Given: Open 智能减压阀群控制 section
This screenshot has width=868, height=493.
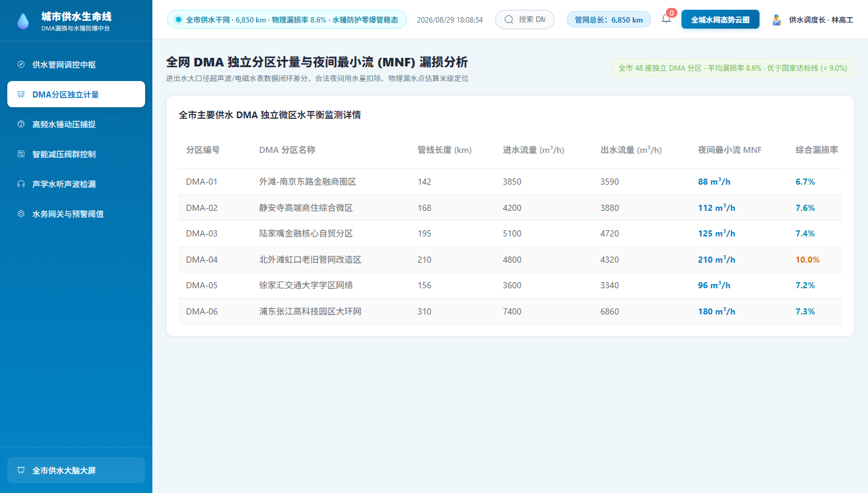Looking at the screenshot, I should pos(76,154).
